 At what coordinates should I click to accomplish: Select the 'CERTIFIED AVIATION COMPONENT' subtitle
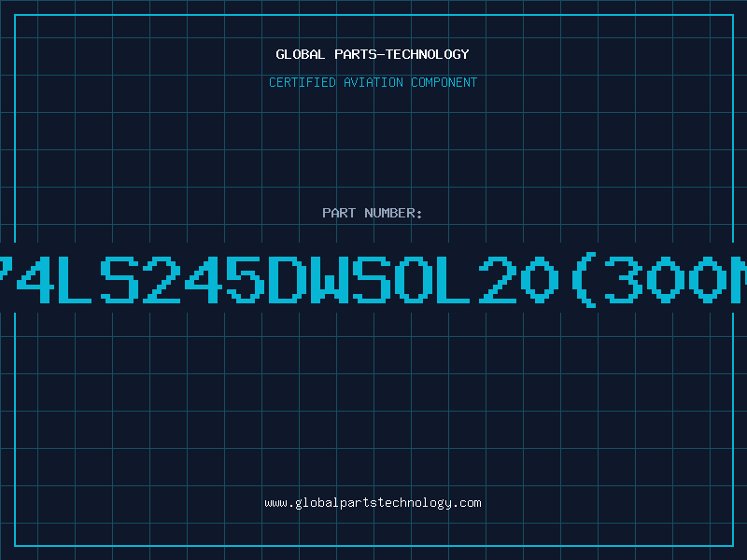(x=373, y=82)
